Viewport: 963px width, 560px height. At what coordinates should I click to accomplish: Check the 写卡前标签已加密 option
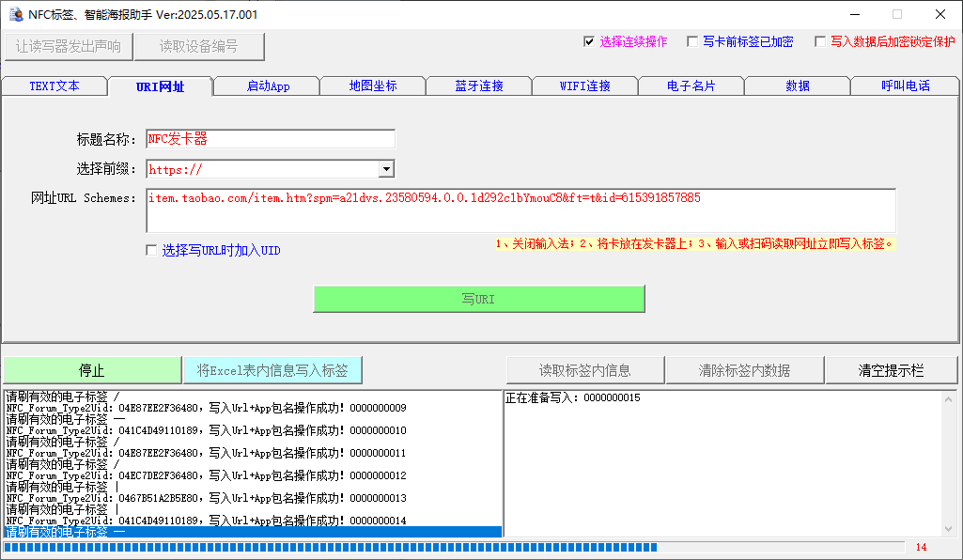click(692, 41)
